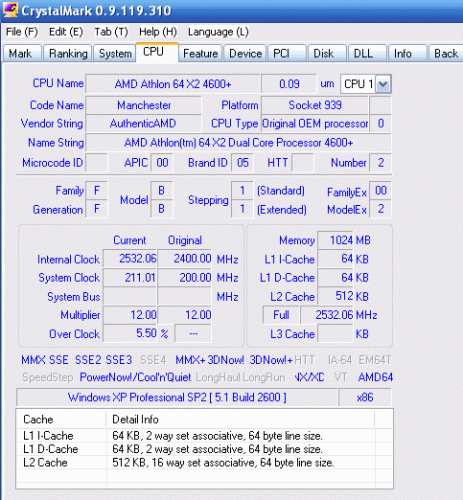Click the L1 I-Cache value 64 KB
Screen dimensions: 463x500
(x=335, y=259)
